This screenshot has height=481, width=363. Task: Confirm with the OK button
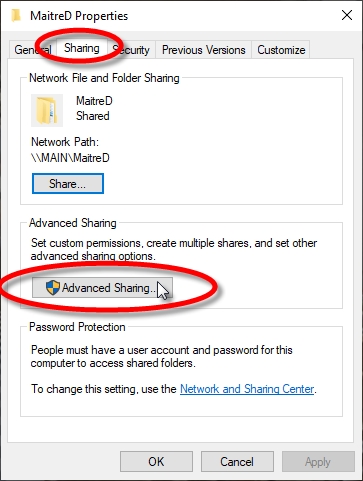coord(156,462)
